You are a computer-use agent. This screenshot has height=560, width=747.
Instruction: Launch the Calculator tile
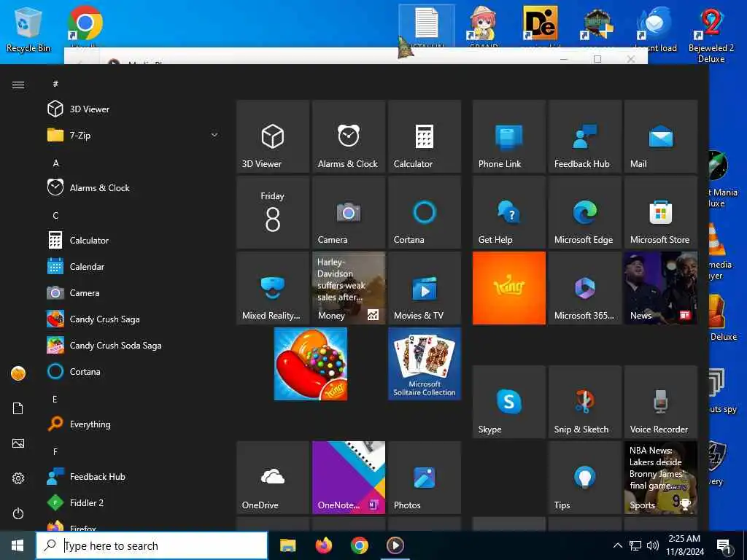(x=425, y=136)
